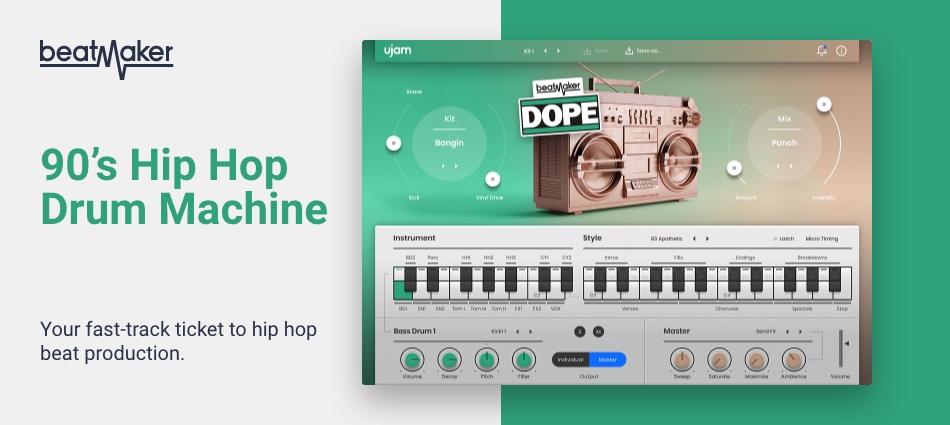
Task: Select next style after 03 Apathetic
Action: pyautogui.click(x=707, y=239)
